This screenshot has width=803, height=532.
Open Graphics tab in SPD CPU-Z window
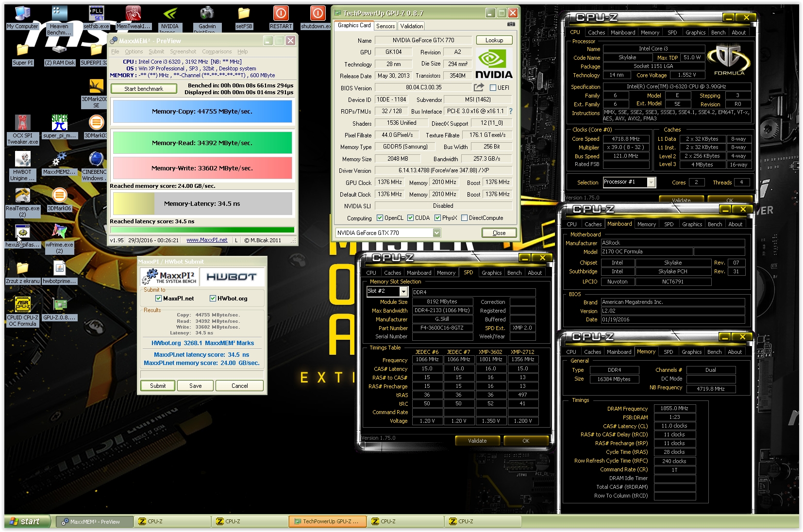click(x=491, y=273)
